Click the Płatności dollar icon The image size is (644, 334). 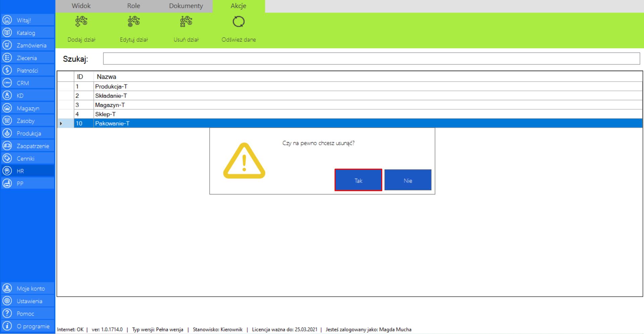pos(7,70)
